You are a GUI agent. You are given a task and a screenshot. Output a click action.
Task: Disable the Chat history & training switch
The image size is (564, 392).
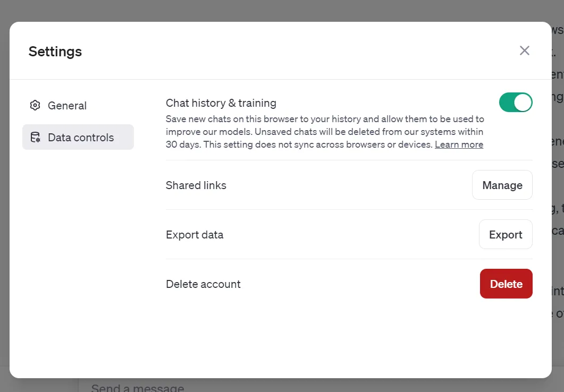515,103
